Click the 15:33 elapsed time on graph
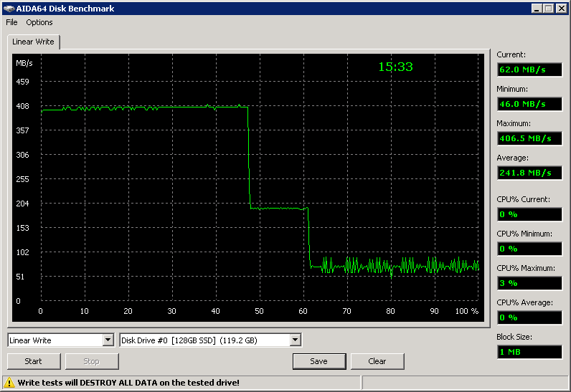This screenshot has height=392, width=571. click(x=395, y=67)
